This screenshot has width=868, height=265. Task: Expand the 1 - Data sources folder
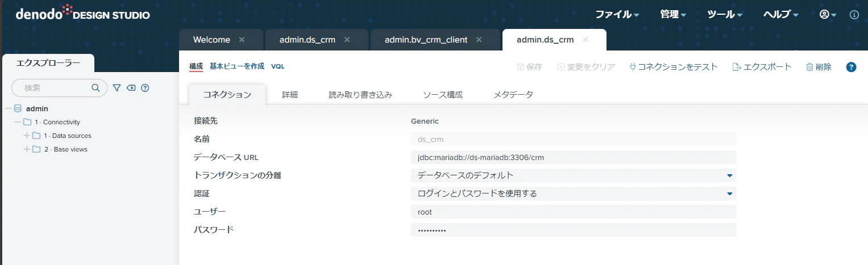tap(26, 136)
